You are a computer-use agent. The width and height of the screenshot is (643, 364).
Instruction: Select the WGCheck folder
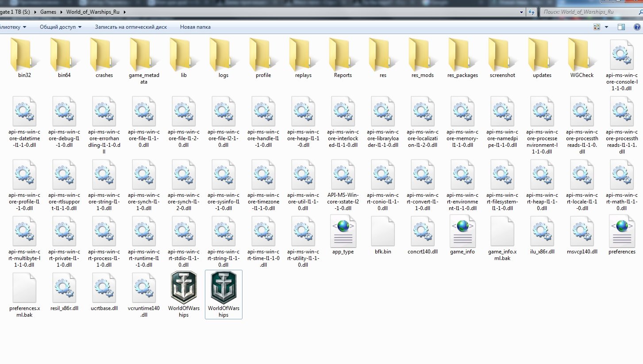[x=582, y=59]
